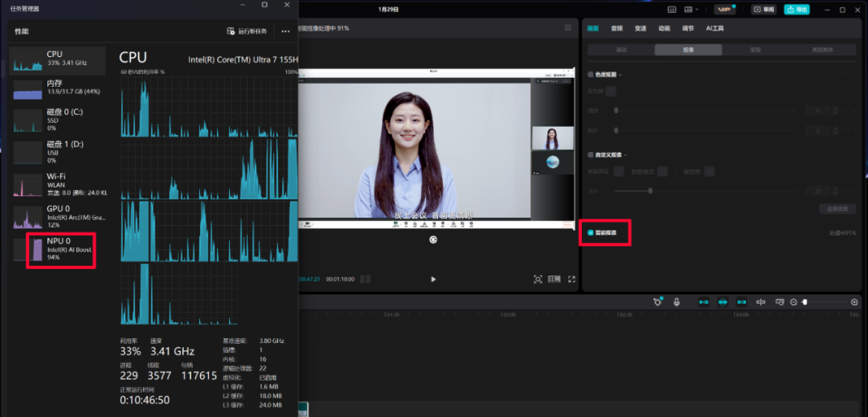Open the player panel hamburger menu
The image size is (868, 417).
click(x=567, y=27)
